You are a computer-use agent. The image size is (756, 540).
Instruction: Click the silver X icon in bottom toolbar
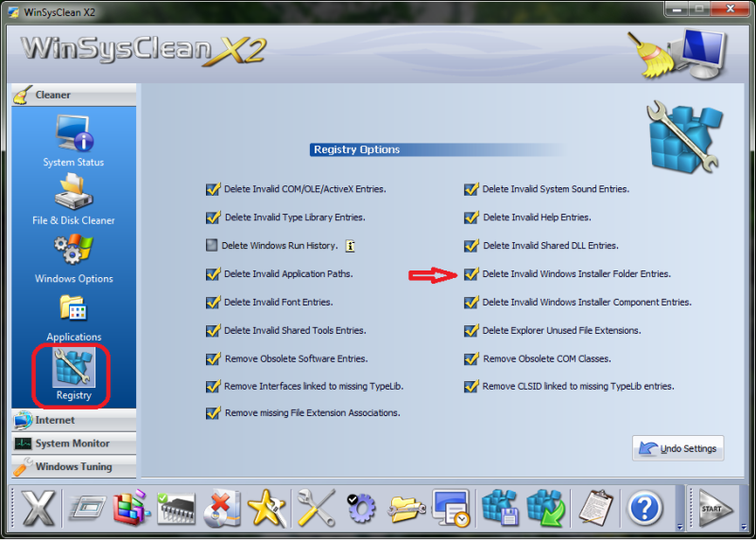click(39, 507)
